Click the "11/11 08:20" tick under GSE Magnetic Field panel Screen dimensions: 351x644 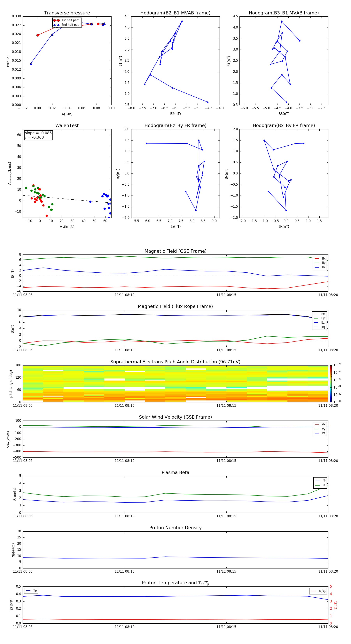[x=328, y=295]
